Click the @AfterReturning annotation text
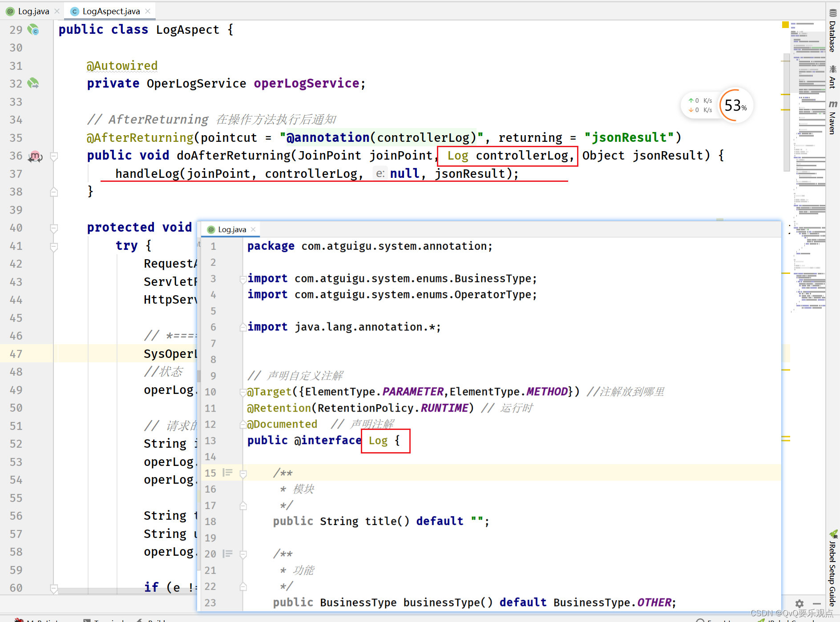This screenshot has width=840, height=622. click(x=140, y=138)
